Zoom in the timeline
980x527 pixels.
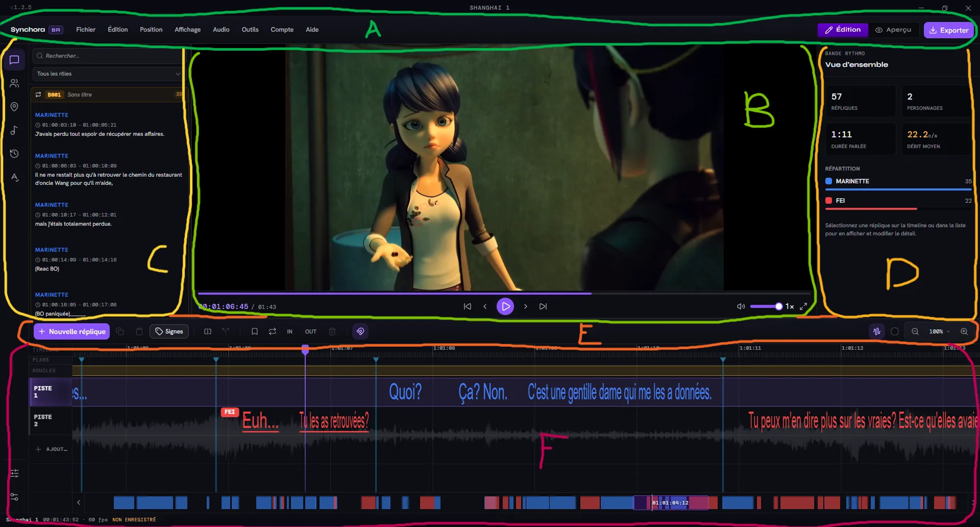coord(964,331)
